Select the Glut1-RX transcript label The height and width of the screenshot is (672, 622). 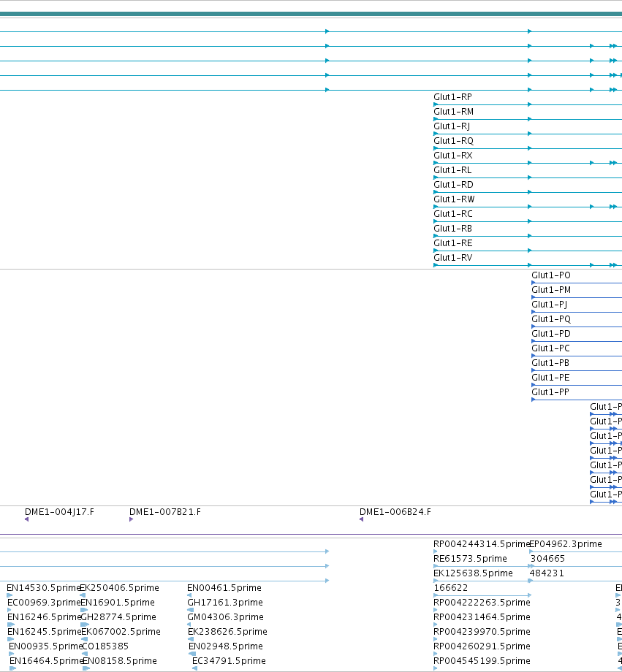pos(453,156)
